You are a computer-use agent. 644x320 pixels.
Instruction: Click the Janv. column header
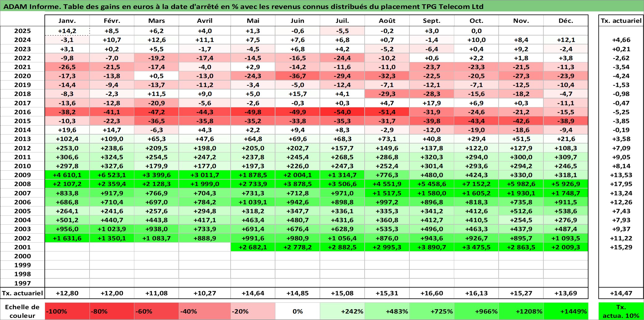click(67, 21)
